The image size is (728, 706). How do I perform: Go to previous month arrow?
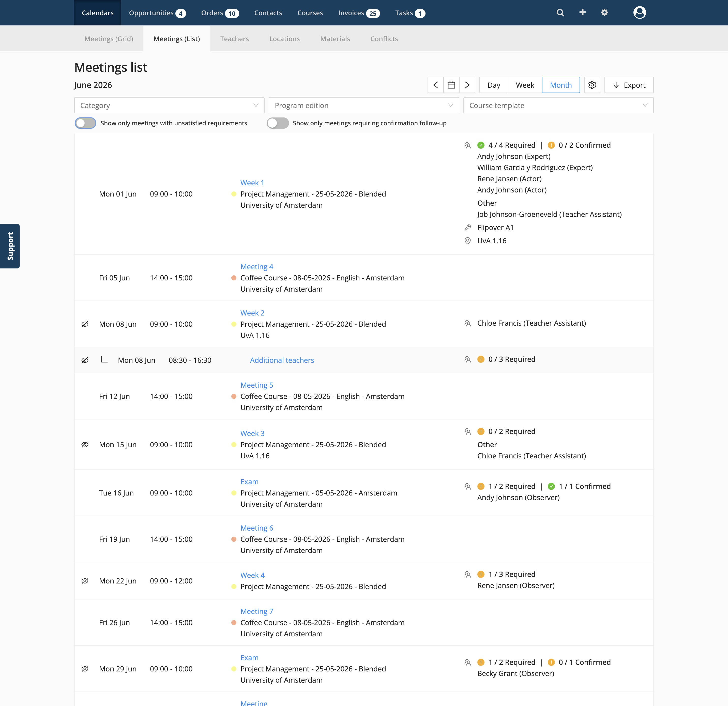coord(436,85)
